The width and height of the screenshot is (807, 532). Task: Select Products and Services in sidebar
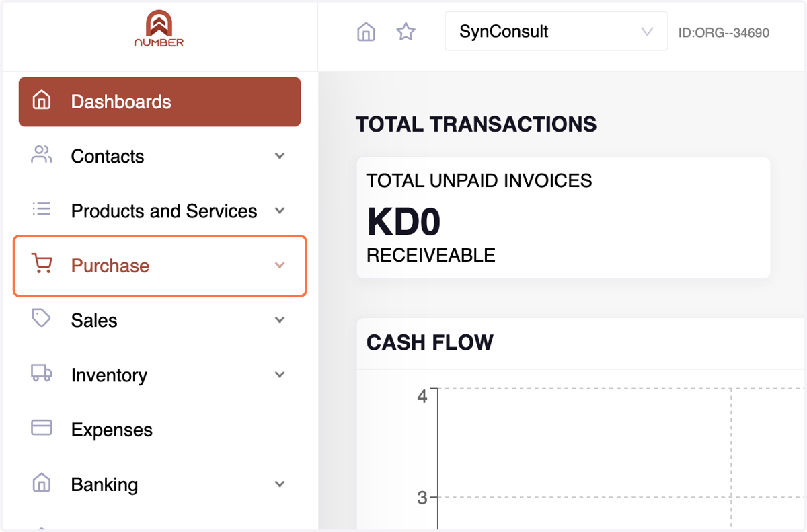159,211
